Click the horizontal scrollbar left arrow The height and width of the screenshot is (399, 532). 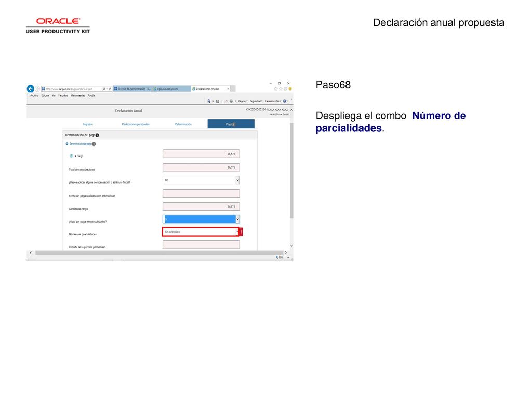(31, 253)
